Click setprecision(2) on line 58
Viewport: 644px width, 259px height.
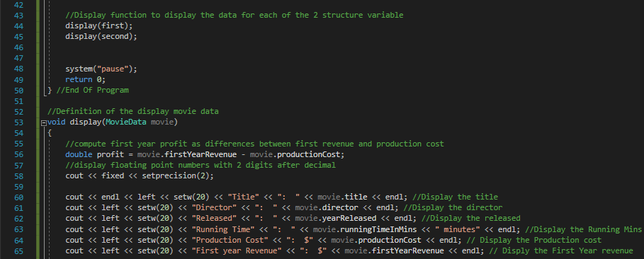click(176, 175)
